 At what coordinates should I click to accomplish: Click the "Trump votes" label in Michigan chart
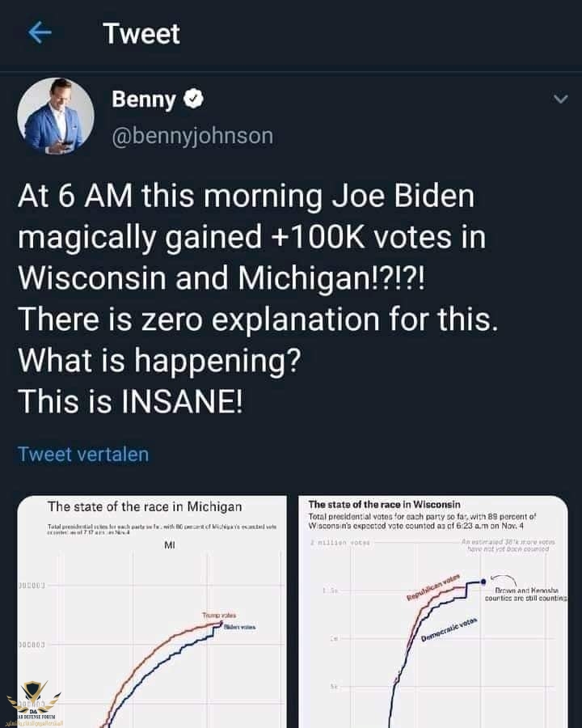point(217,616)
